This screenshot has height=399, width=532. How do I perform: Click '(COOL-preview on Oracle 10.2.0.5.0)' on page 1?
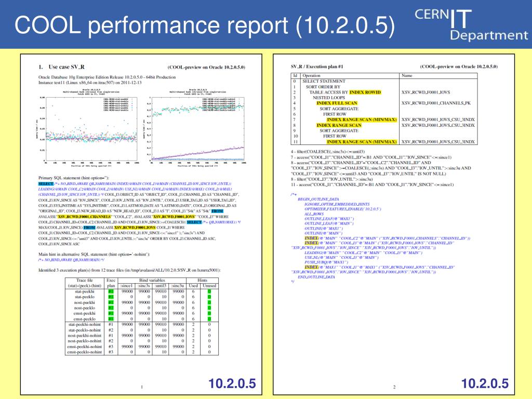[x=206, y=67]
